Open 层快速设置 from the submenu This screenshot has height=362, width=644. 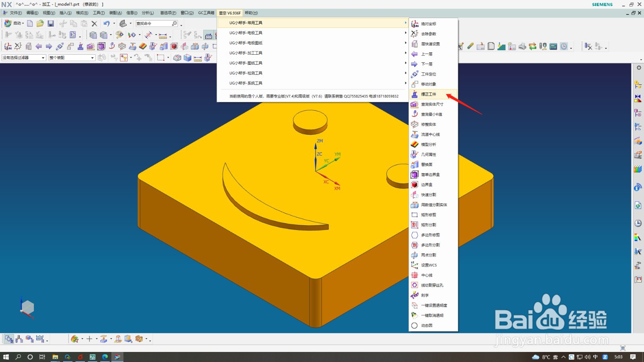(x=433, y=44)
